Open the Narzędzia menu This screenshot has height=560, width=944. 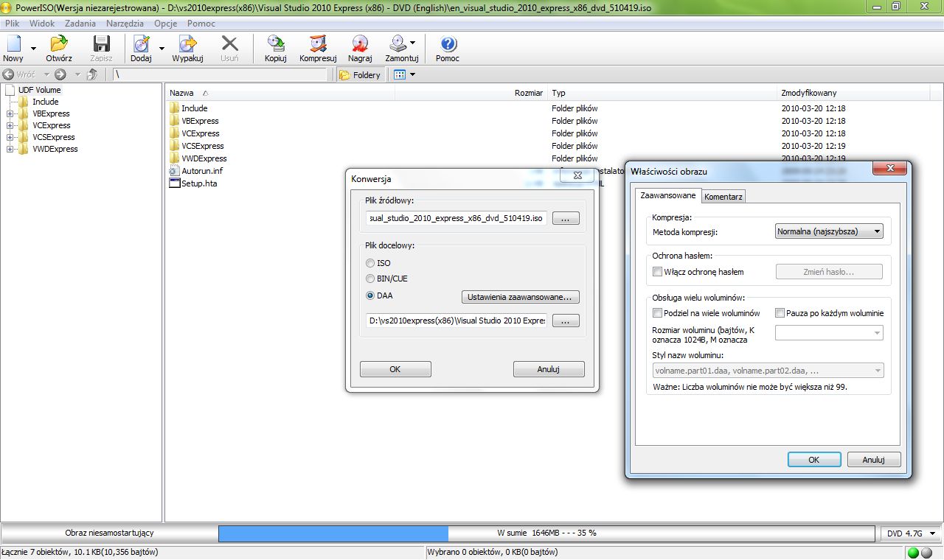pyautogui.click(x=125, y=24)
